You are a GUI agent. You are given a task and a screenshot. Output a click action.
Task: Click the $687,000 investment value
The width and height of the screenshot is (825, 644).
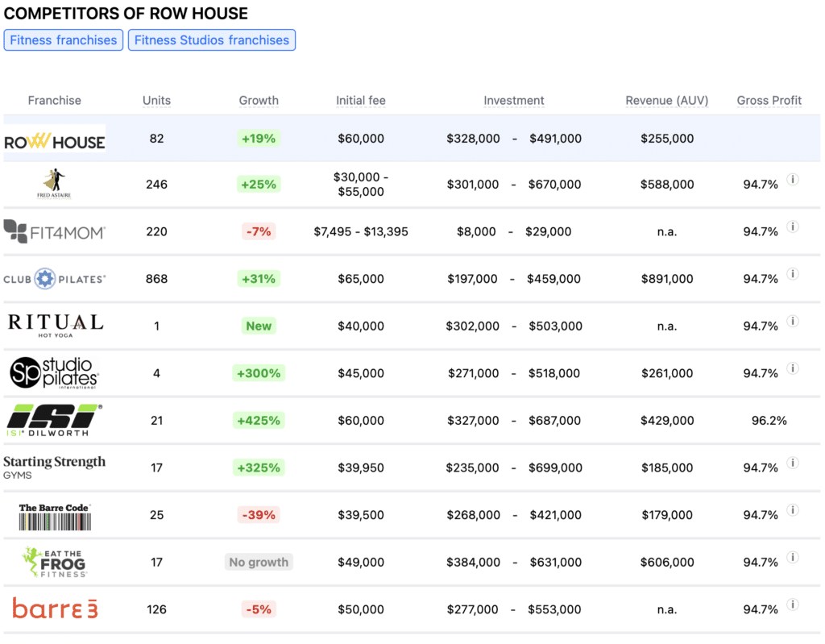click(x=554, y=420)
